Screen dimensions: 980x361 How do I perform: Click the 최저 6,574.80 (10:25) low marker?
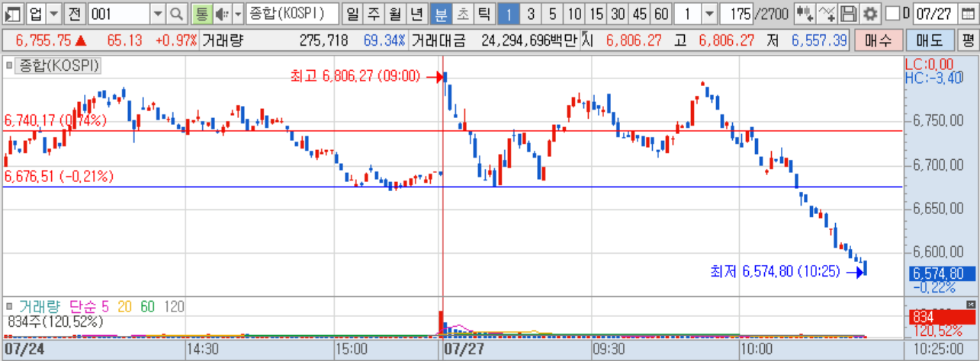point(775,270)
